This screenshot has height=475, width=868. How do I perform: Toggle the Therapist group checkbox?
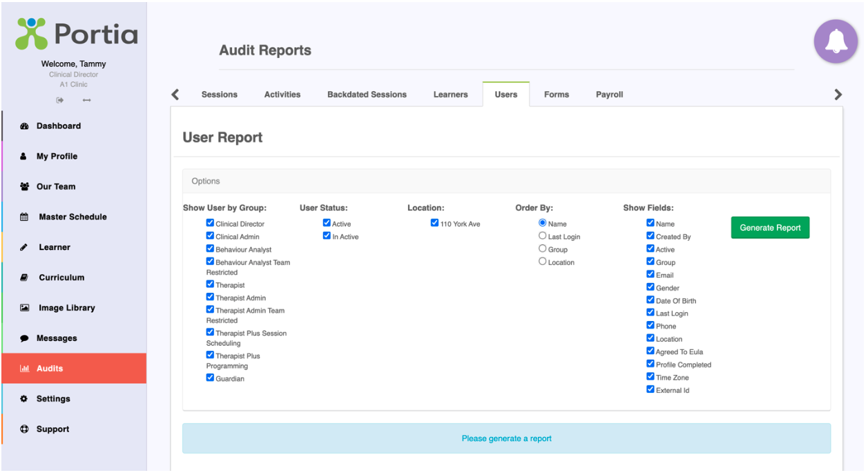tap(210, 284)
